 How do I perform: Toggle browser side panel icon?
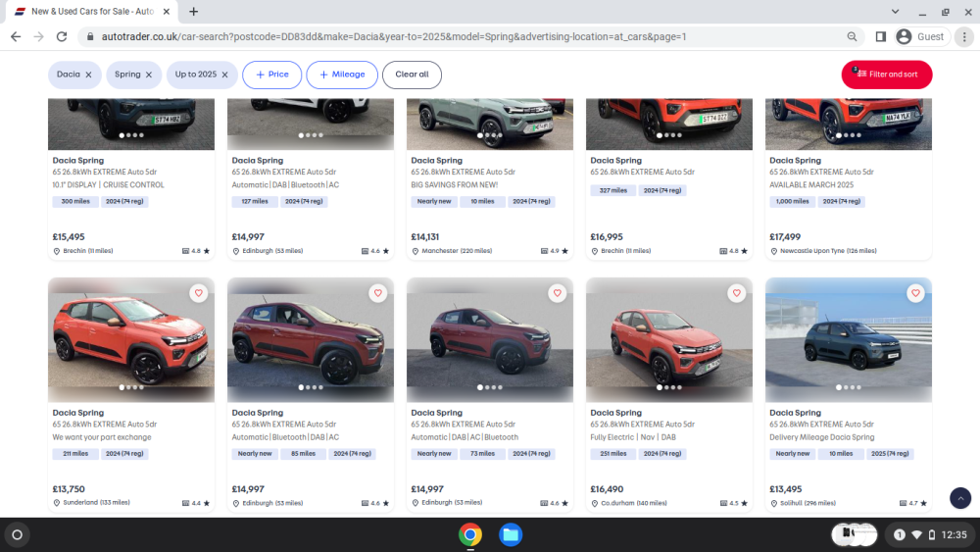coord(881,37)
